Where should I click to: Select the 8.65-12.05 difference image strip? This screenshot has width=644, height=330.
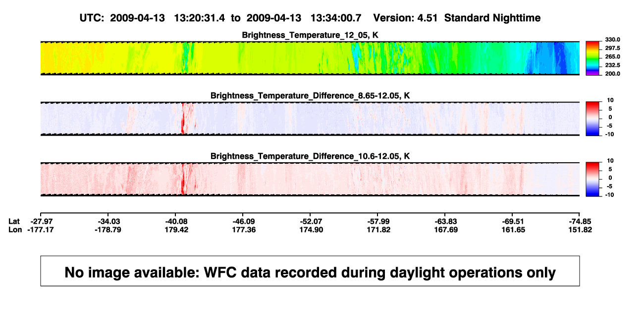(310, 119)
